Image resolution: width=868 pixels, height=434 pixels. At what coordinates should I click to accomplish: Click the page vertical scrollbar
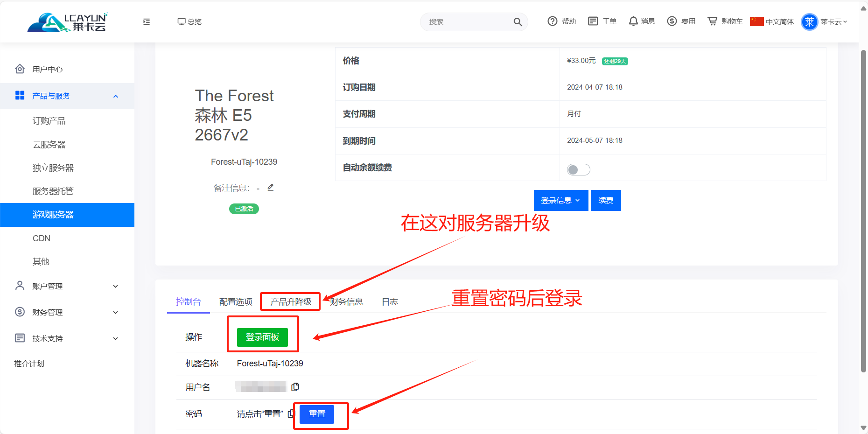863,210
